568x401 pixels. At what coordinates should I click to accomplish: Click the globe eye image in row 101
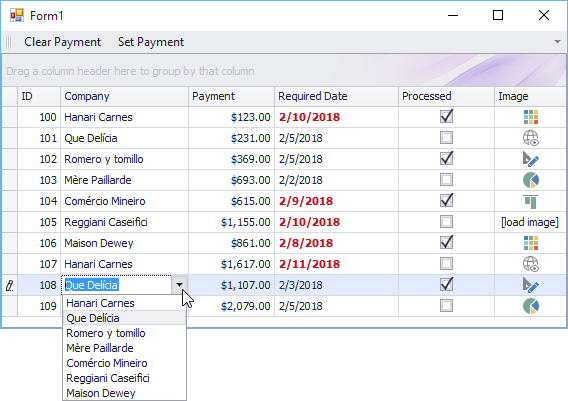click(531, 138)
